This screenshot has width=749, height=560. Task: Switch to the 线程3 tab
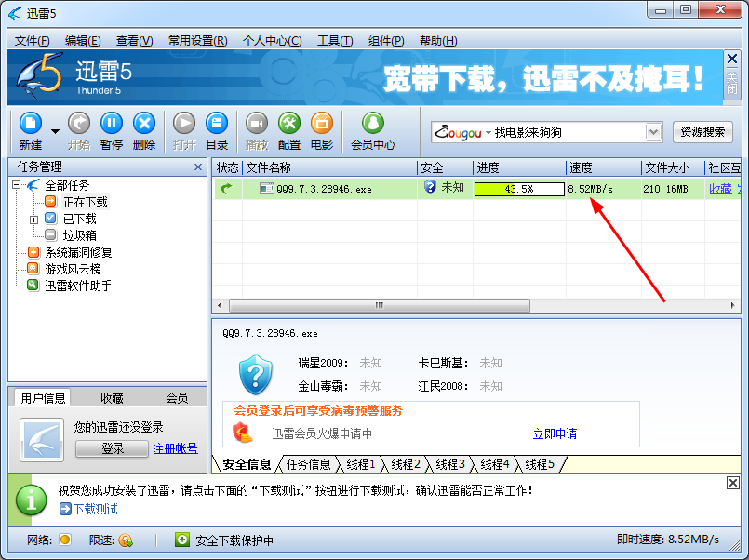coord(450,464)
